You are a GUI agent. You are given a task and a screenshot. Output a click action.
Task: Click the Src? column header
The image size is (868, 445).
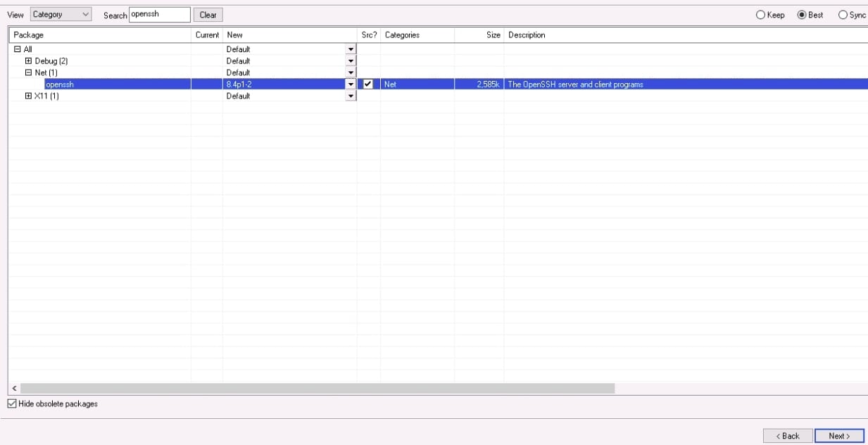pos(369,35)
